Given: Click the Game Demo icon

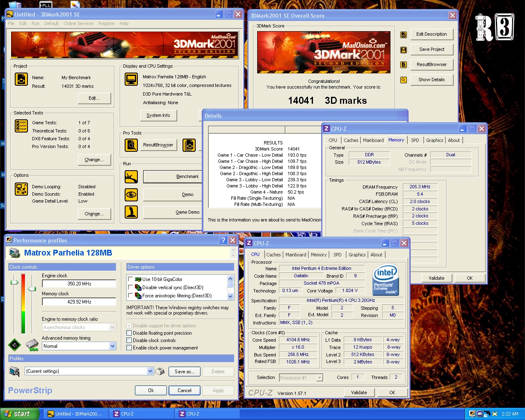Looking at the screenshot, I should pos(131,212).
